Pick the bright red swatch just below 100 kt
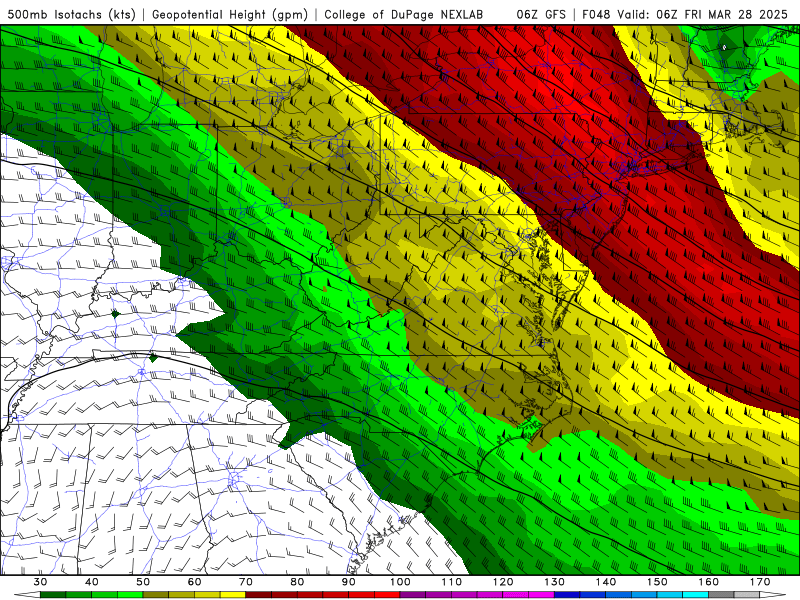Screen dimensions: 800x600 pos(387,595)
